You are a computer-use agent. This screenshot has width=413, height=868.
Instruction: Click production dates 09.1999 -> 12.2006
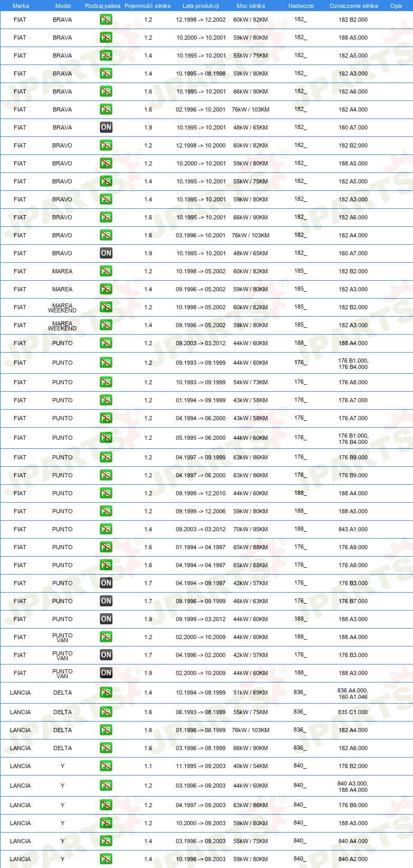coord(201,511)
